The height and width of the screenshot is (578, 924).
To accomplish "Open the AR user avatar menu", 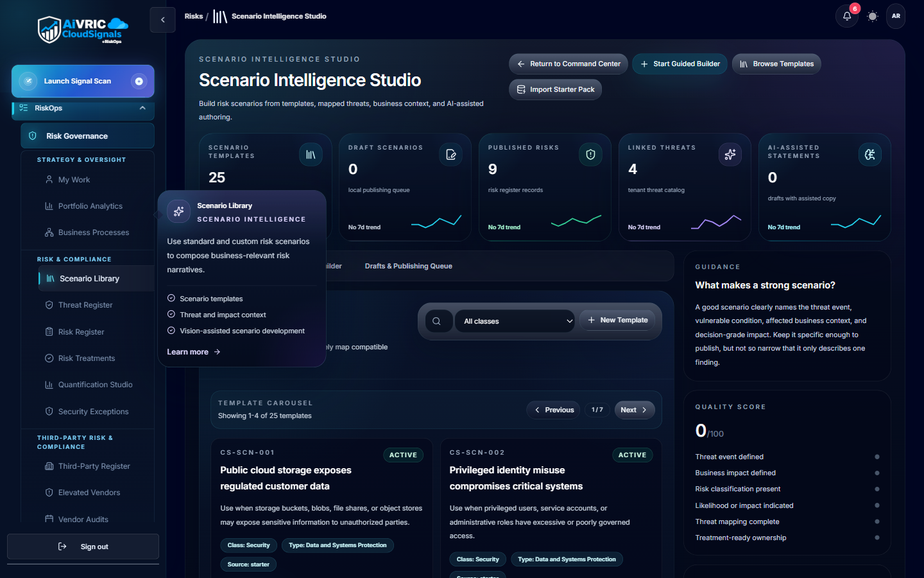I will pos(896,16).
